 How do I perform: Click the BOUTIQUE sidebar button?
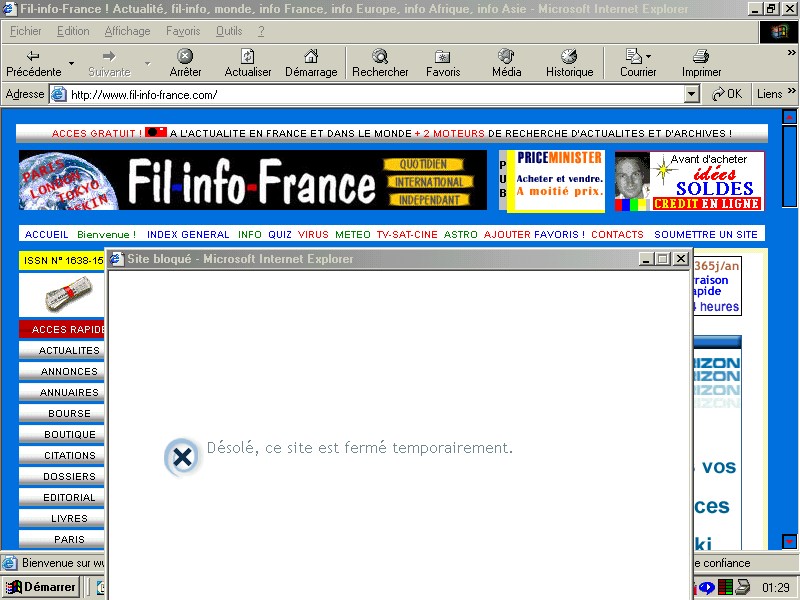coord(62,434)
